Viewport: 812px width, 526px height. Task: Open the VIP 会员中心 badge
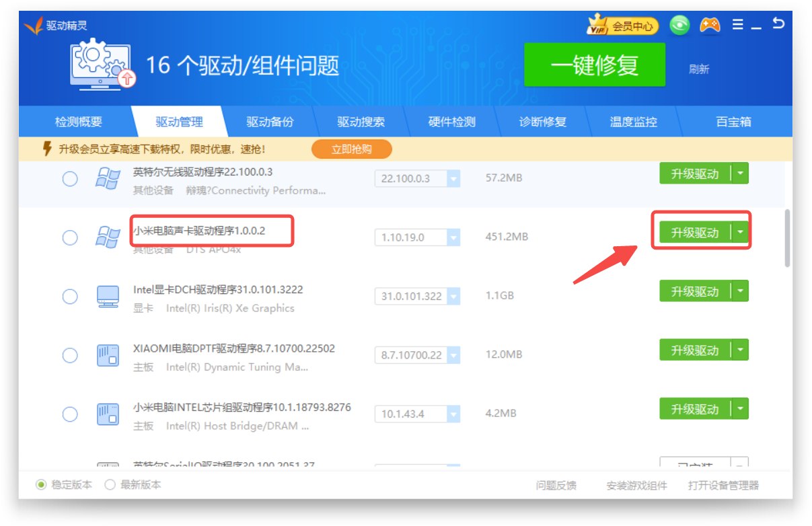(x=622, y=26)
